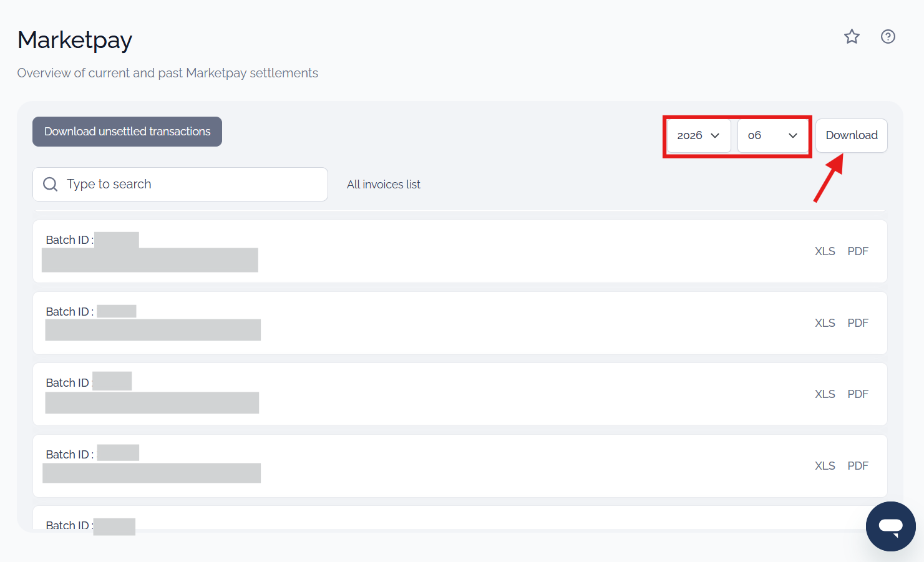Open the 06 month dropdown
The width and height of the screenshot is (924, 562).
coord(773,135)
